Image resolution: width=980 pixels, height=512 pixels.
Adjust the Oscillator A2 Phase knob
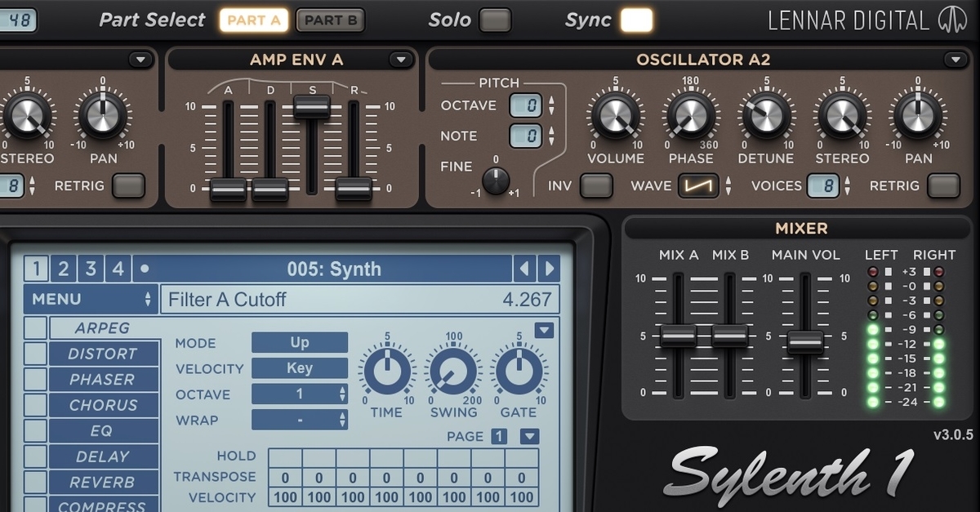690,117
